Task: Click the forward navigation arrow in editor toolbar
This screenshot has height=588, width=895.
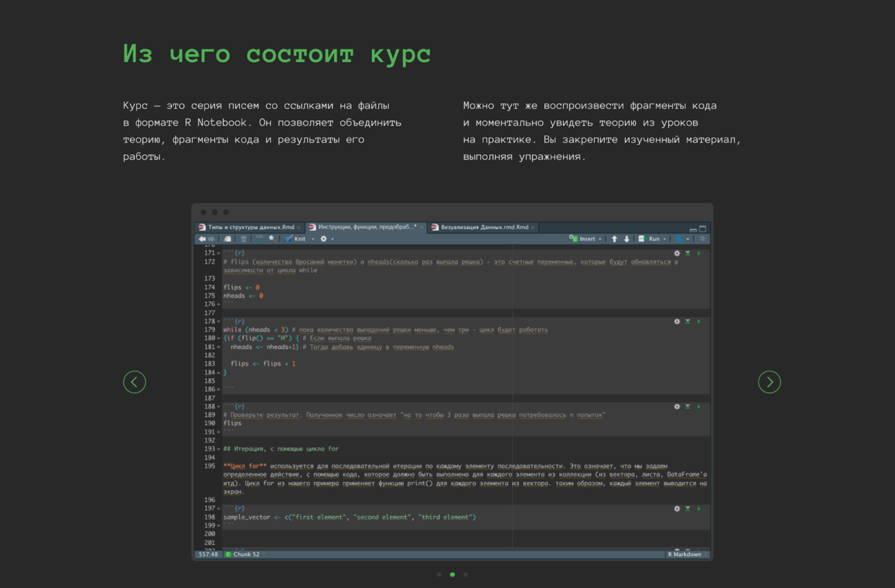Action: pos(212,239)
